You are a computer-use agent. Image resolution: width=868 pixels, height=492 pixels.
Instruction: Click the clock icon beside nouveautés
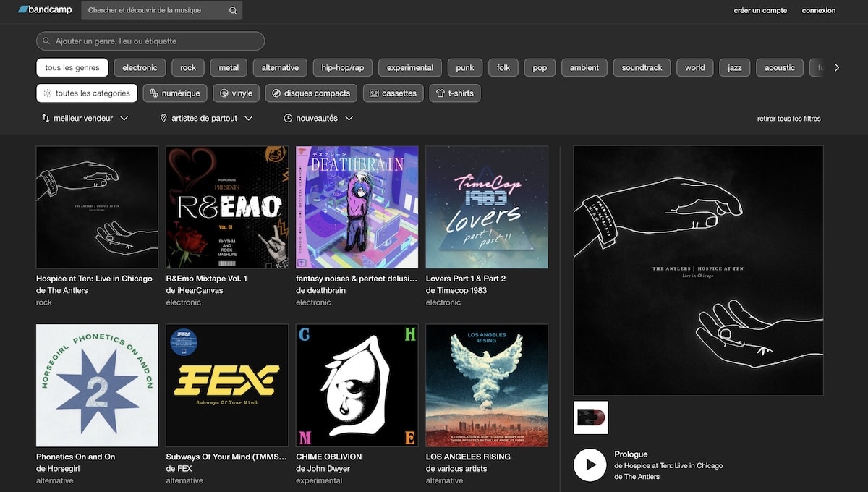pos(288,118)
